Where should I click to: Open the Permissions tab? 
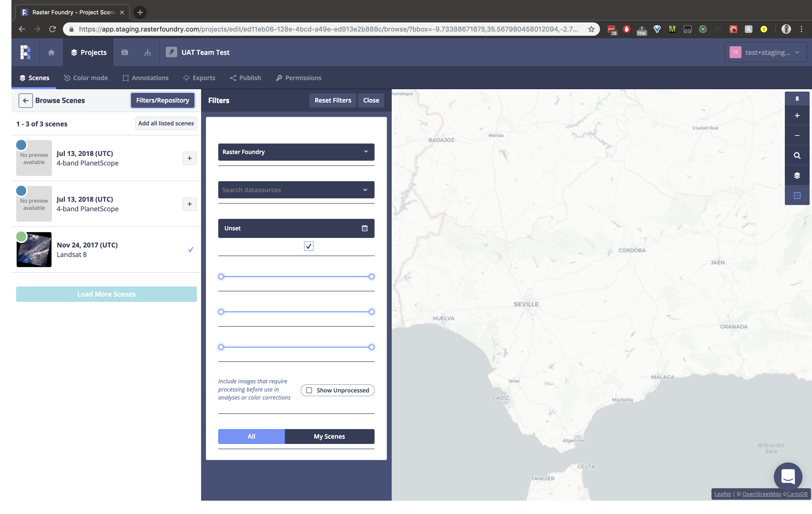coord(299,78)
